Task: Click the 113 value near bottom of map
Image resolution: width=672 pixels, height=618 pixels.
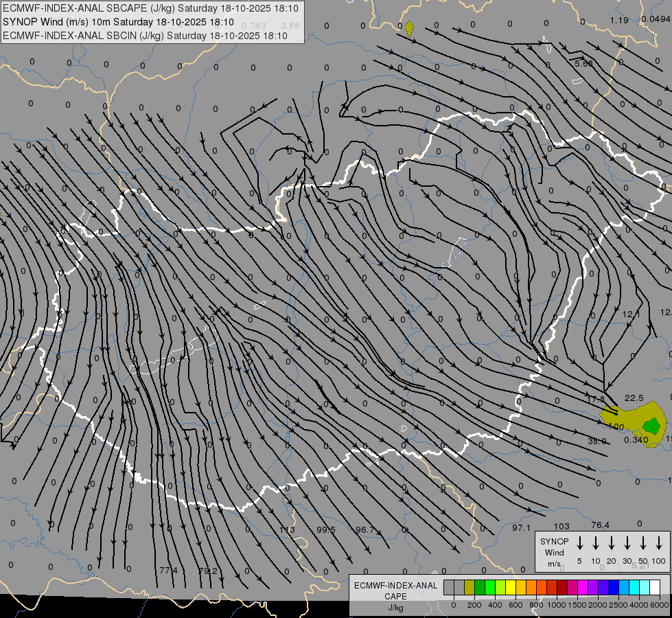Action: point(287,529)
